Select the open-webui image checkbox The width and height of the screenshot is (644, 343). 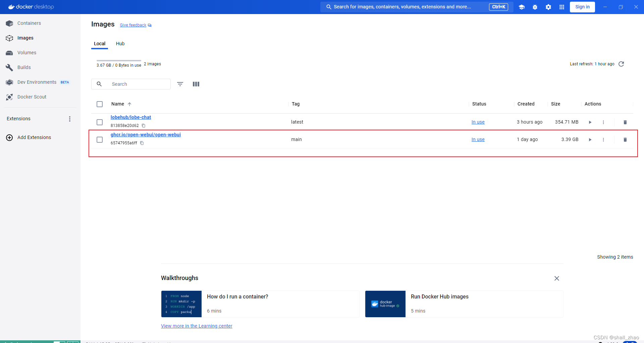click(x=100, y=140)
